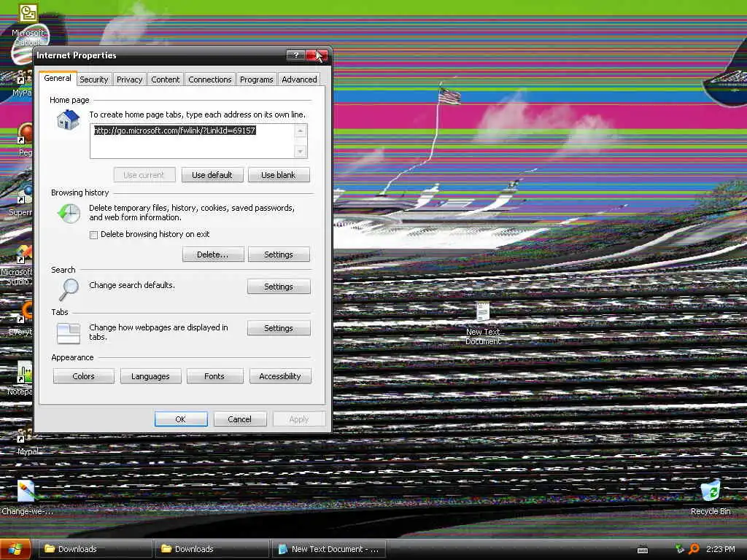This screenshot has height=560, width=747.
Task: Click home page box scroll down arrow
Action: (300, 152)
